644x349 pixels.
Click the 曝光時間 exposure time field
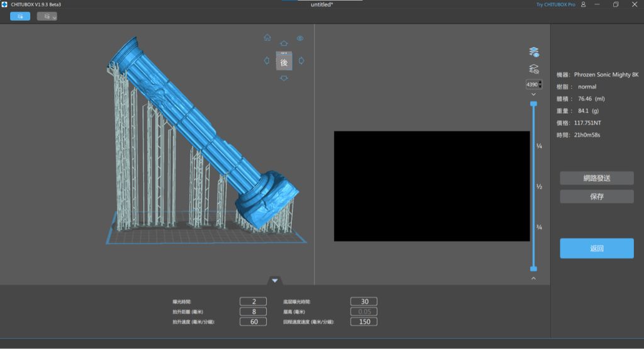click(x=253, y=302)
